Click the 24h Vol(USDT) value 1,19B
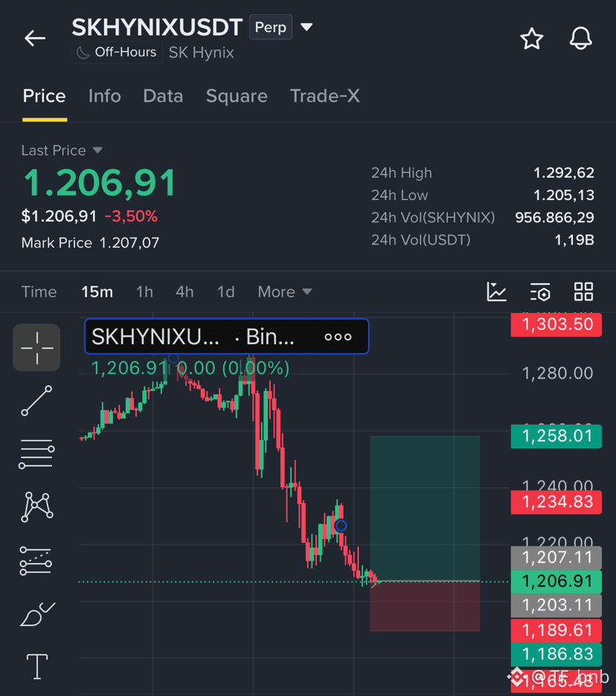Viewport: 616px width, 696px height. [x=574, y=239]
